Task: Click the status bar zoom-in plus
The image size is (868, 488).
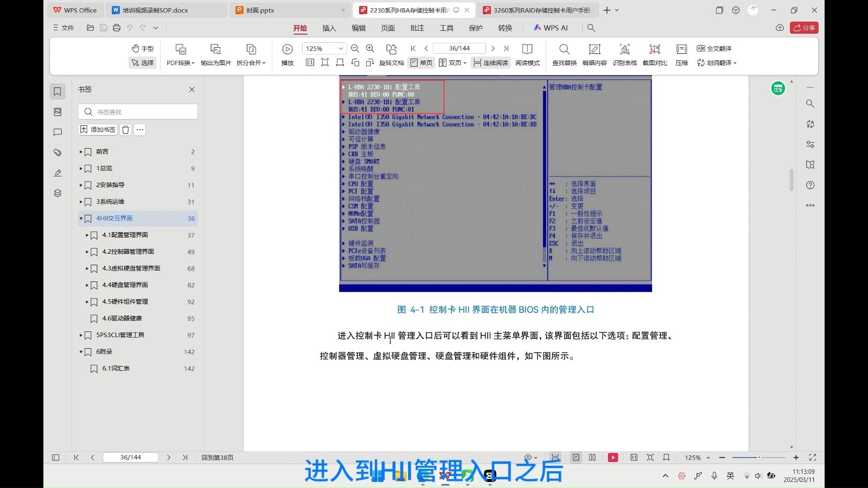Action: (796, 458)
